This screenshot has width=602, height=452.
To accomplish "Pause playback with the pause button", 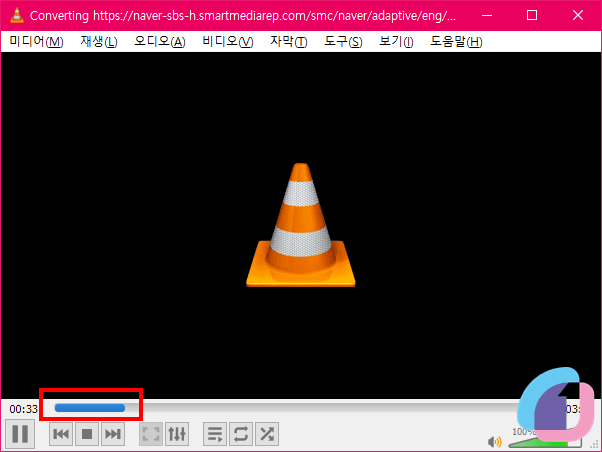I will click(x=20, y=434).
